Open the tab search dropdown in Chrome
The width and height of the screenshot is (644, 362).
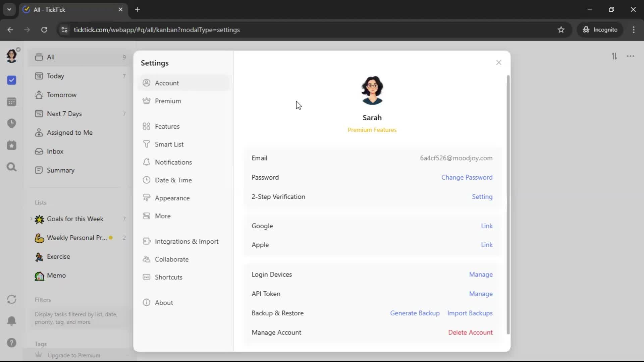pos(9,9)
